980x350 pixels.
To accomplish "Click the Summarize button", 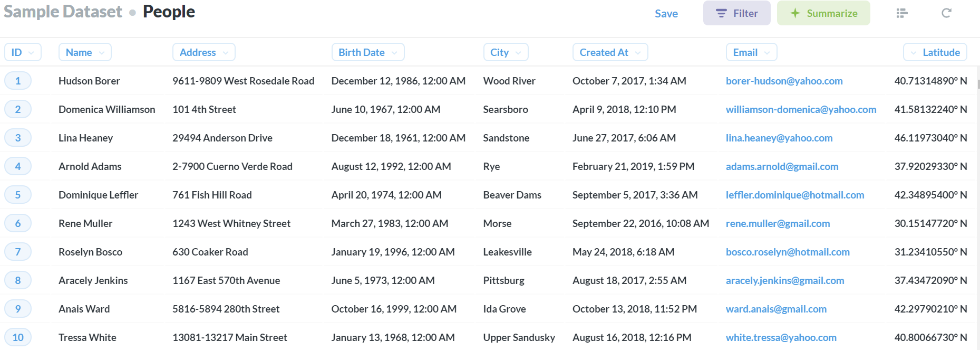I will point(823,13).
